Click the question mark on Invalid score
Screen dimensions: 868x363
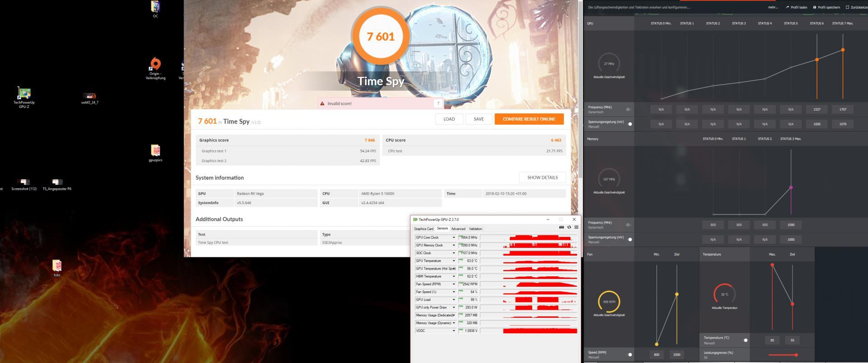(438, 103)
